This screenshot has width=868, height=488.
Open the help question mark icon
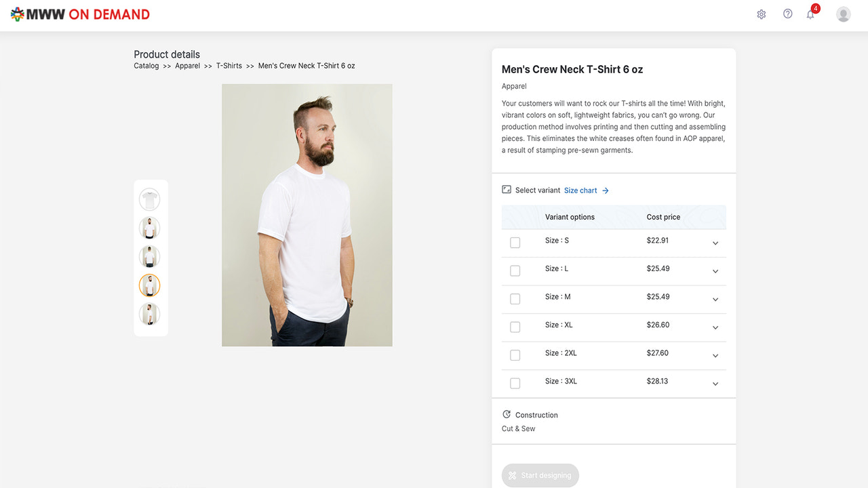tap(787, 14)
